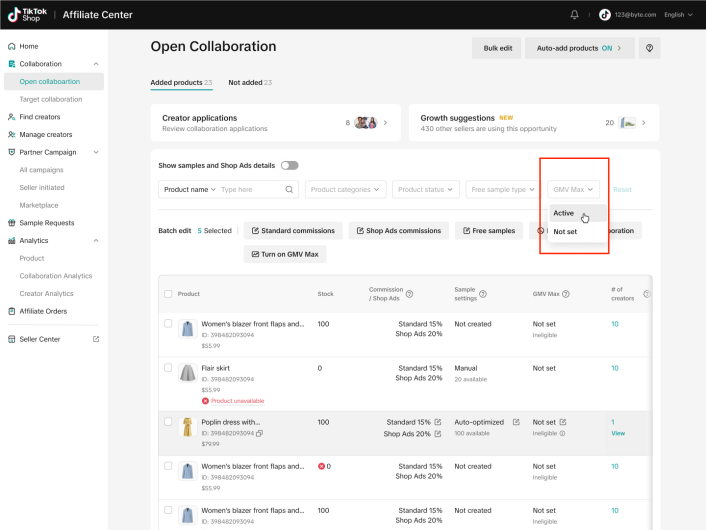Viewport: 707px width, 530px height.
Task: Click the location pin icon button
Action: (x=649, y=48)
